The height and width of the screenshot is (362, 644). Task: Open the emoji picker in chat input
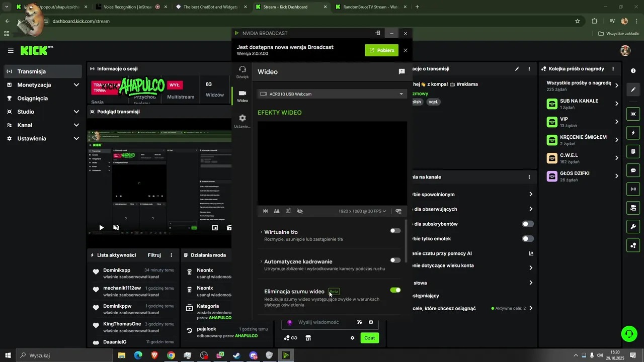coord(371,322)
